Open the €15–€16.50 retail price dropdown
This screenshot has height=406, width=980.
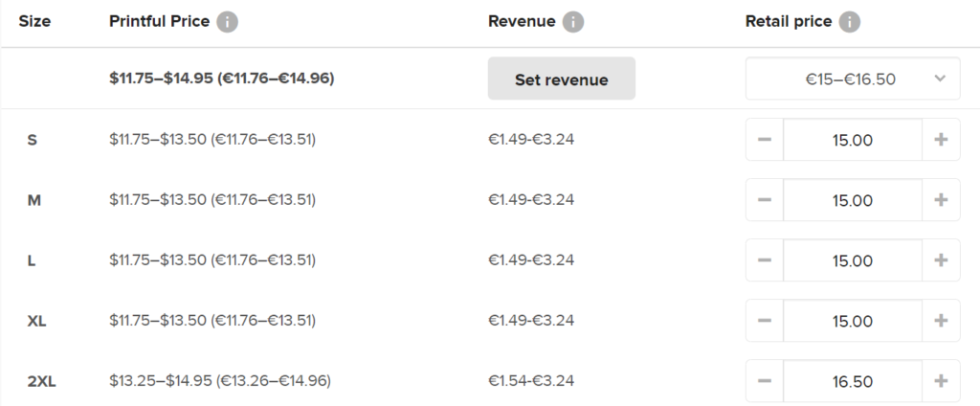pos(852,79)
